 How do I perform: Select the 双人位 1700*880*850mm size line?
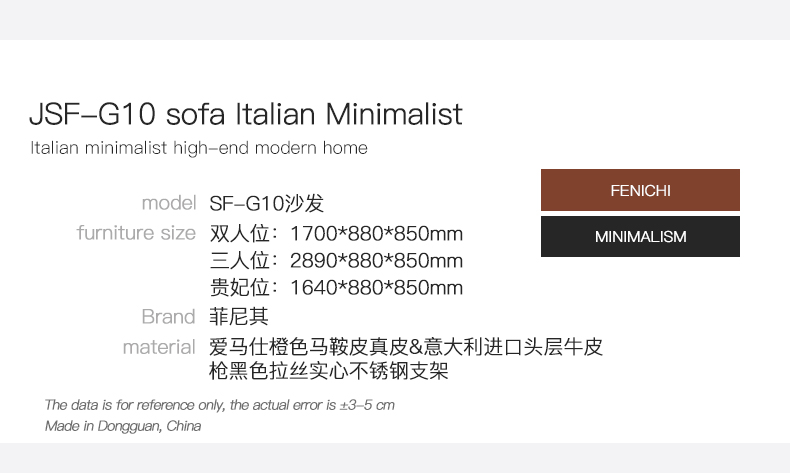pos(336,234)
